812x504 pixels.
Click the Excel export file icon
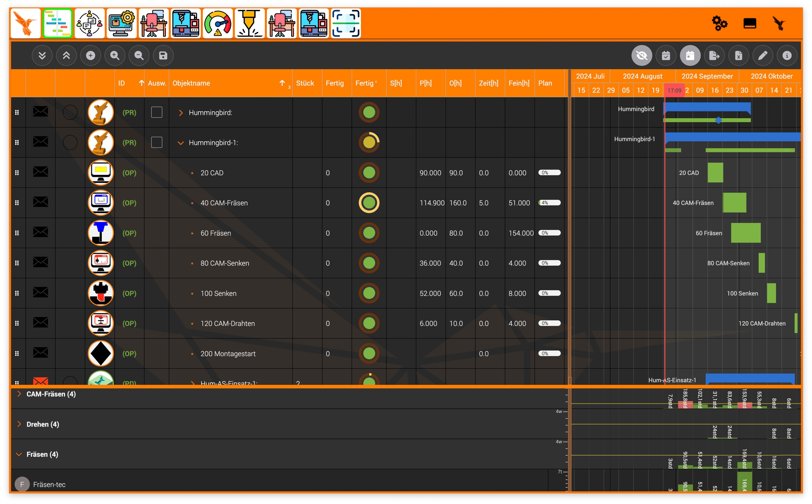coord(738,55)
